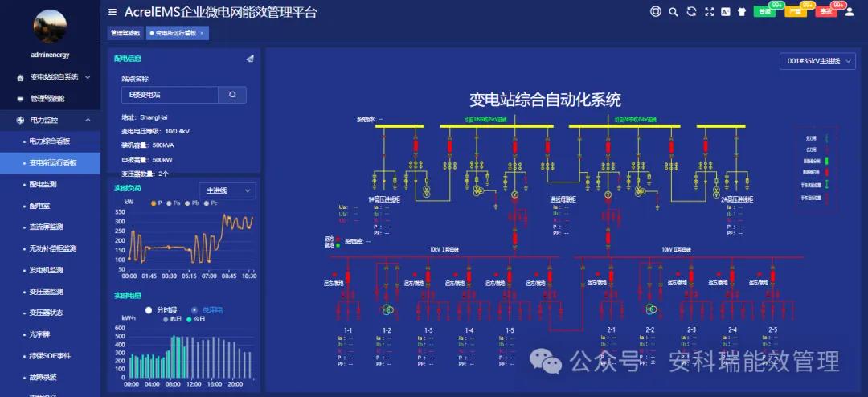
Task: Click the 变电站综合自动化系统 diagram title
Action: (545, 100)
